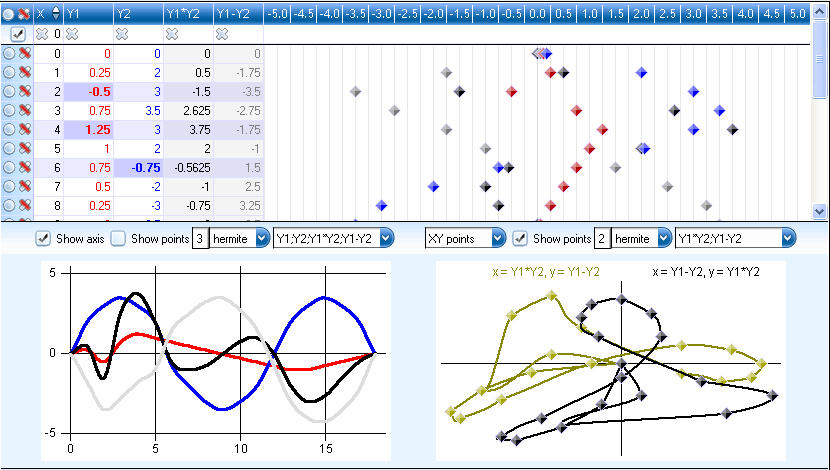The height and width of the screenshot is (470, 830).
Task: Delete row where X equals 5
Action: (x=25, y=149)
